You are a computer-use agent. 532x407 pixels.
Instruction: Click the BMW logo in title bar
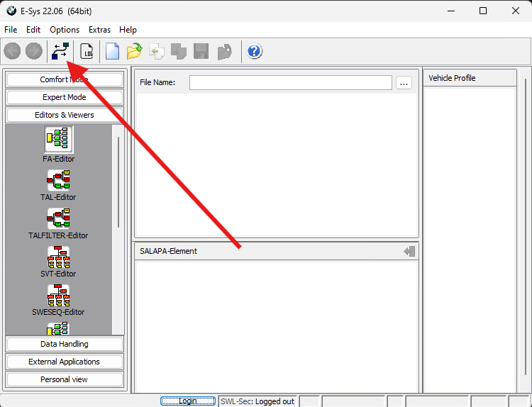pos(11,11)
